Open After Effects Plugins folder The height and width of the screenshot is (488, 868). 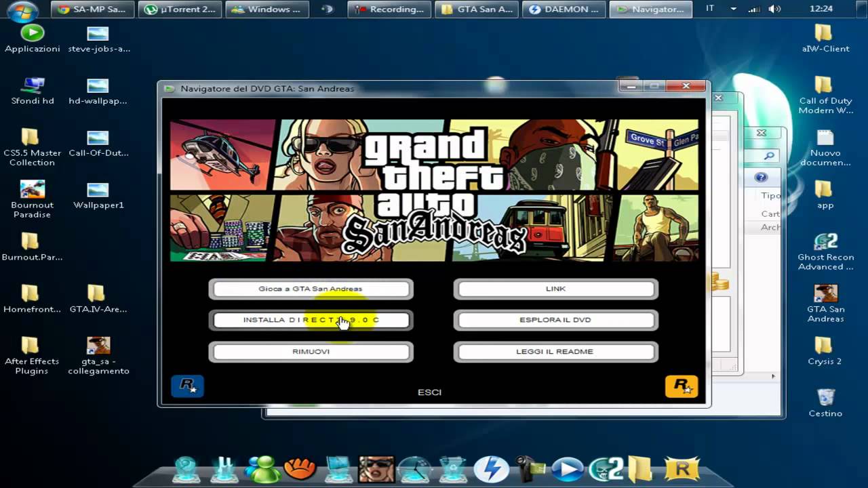click(x=32, y=356)
